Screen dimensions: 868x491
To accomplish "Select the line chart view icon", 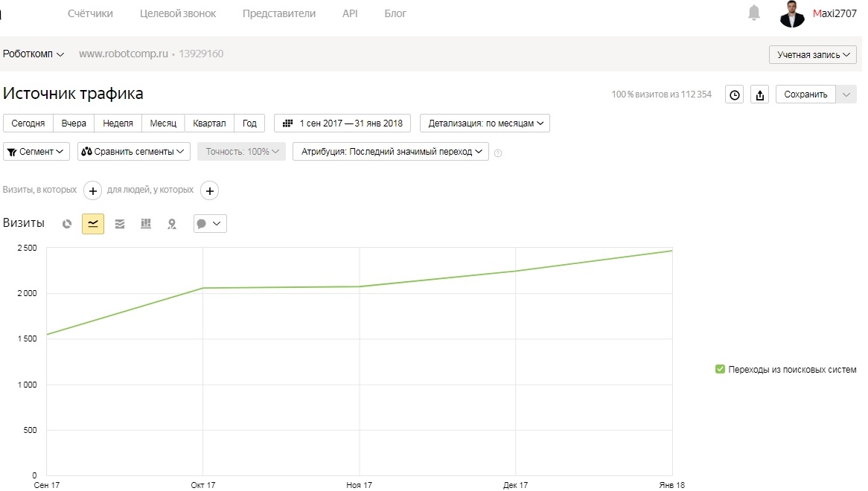I will click(x=93, y=223).
